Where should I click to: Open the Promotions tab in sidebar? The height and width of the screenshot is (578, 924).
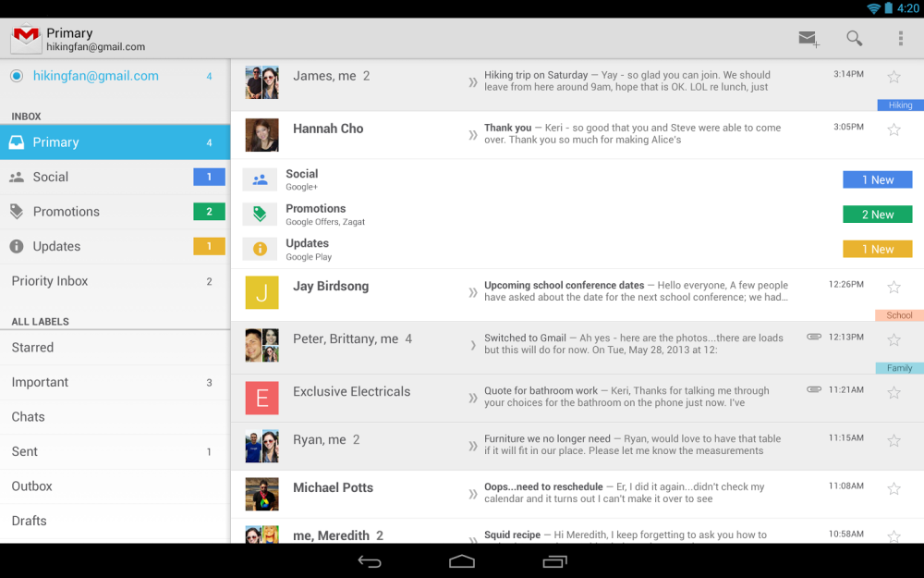point(67,212)
